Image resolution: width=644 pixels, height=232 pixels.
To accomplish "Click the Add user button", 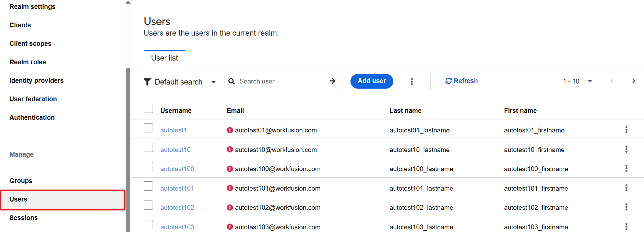I will (x=372, y=81).
